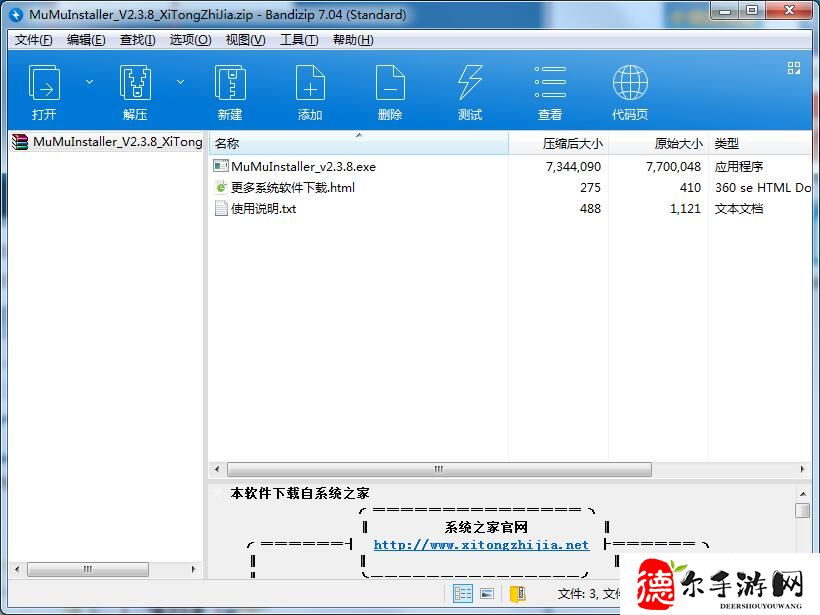
Task: Click the text file icon of 使用说明
Action: pos(221,208)
